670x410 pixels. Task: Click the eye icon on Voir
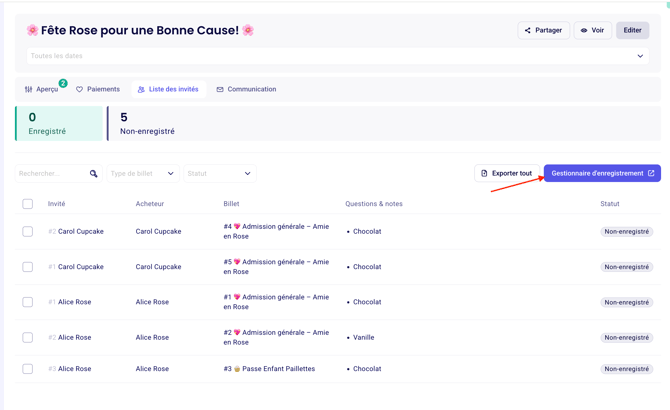pyautogui.click(x=584, y=31)
